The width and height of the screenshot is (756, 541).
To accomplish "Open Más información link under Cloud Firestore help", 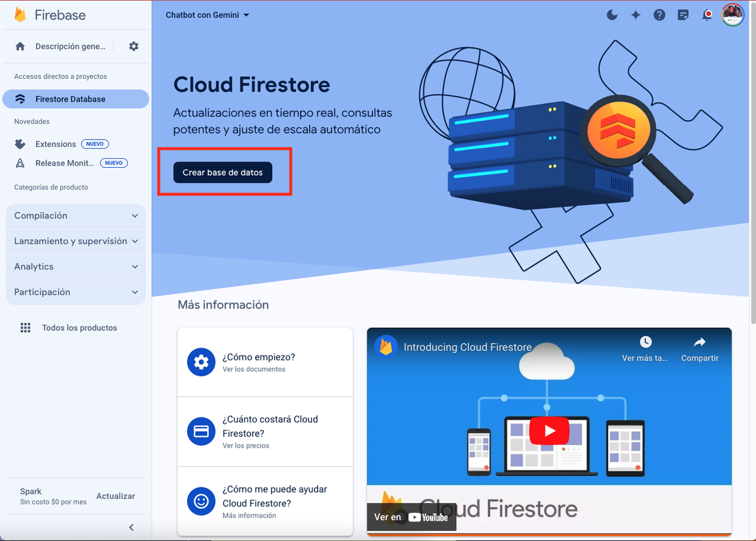I will (249, 515).
